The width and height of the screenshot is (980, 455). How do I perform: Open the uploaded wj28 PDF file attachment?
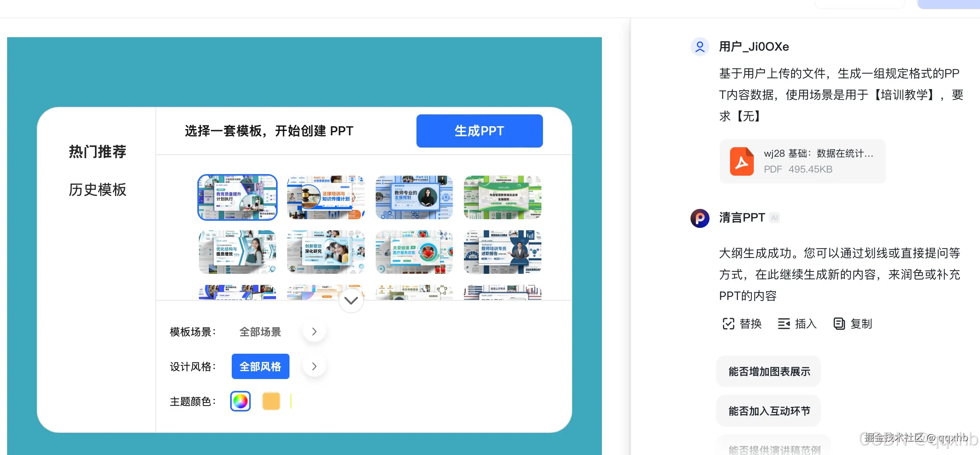802,161
